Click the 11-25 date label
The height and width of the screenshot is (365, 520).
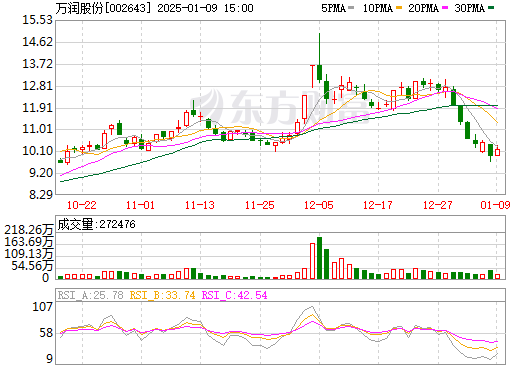(260, 205)
